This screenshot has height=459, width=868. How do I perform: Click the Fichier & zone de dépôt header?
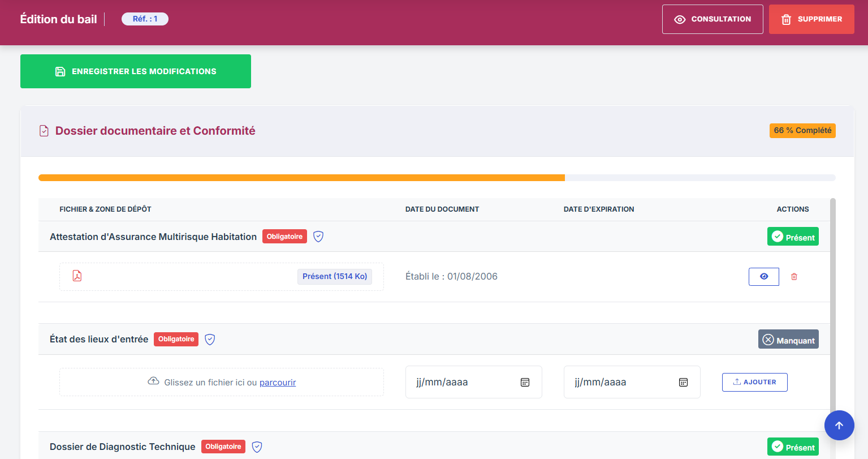coord(105,209)
